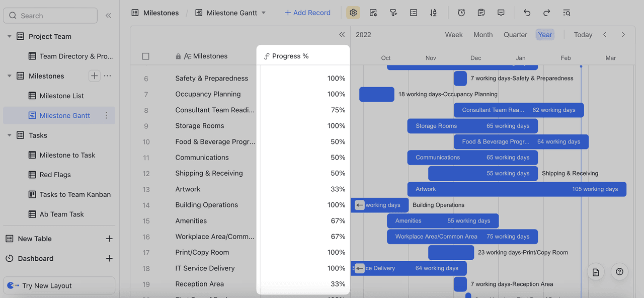Open the Milestone List view
Image resolution: width=644 pixels, height=298 pixels.
[x=59, y=96]
